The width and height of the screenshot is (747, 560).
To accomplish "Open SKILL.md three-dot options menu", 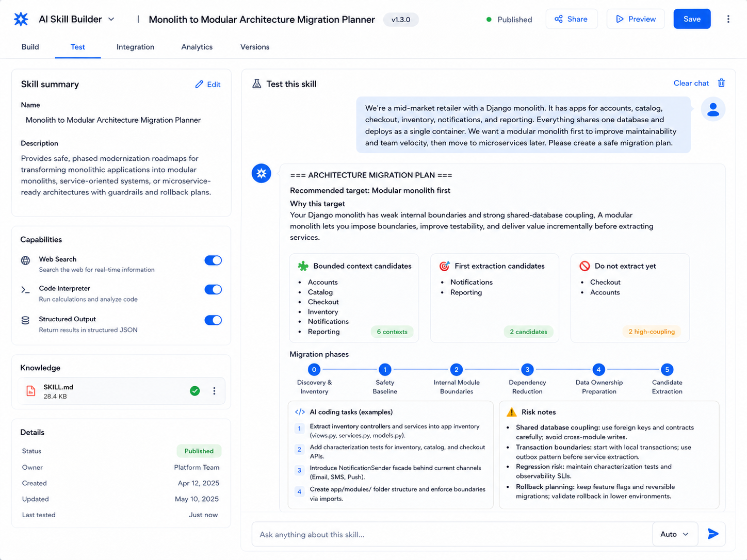I will click(x=214, y=391).
